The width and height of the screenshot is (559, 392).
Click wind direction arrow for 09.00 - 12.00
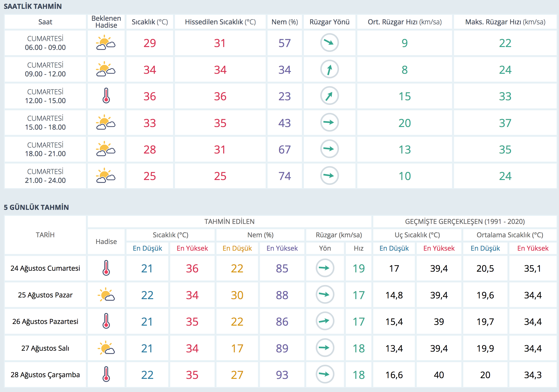pos(329,69)
